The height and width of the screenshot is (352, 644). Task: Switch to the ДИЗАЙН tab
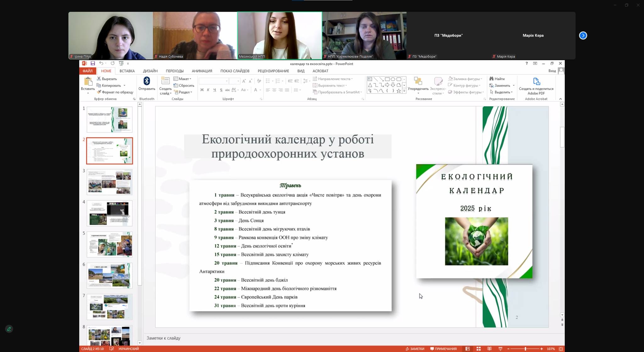coord(150,71)
